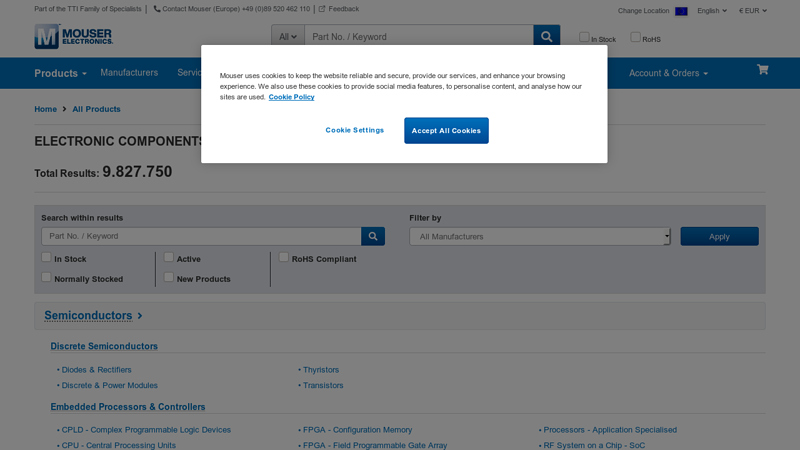This screenshot has height=450, width=800.
Task: Enable the In Stock filter checkbox
Action: [46, 257]
